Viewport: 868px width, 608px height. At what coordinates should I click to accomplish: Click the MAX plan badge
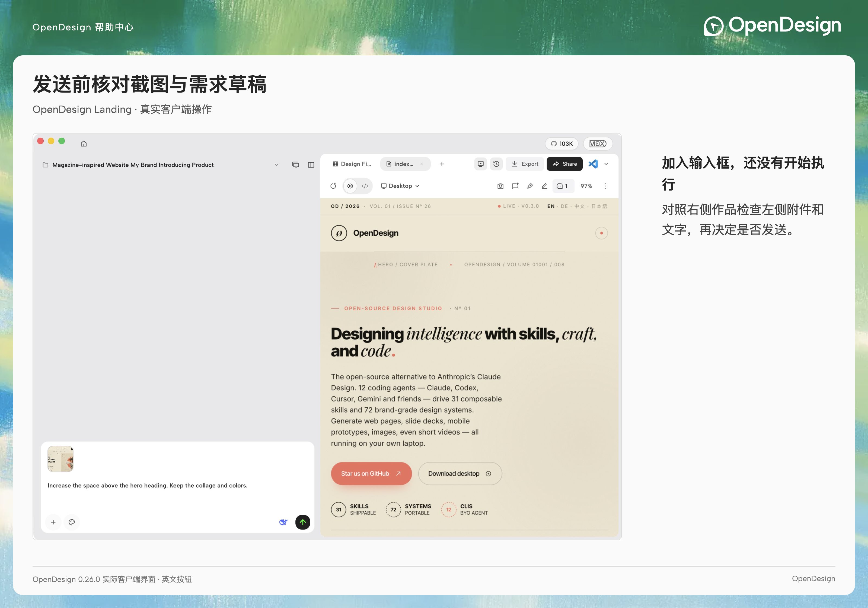[x=598, y=143]
